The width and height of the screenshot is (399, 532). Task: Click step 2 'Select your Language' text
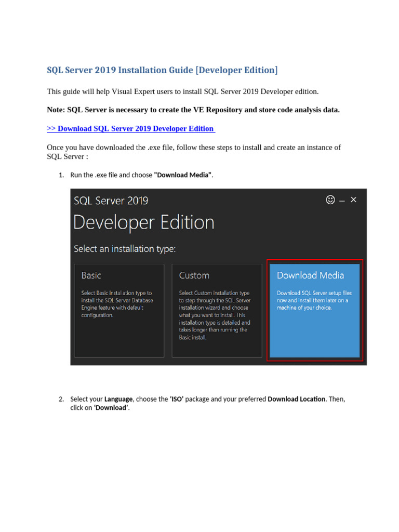(208, 403)
